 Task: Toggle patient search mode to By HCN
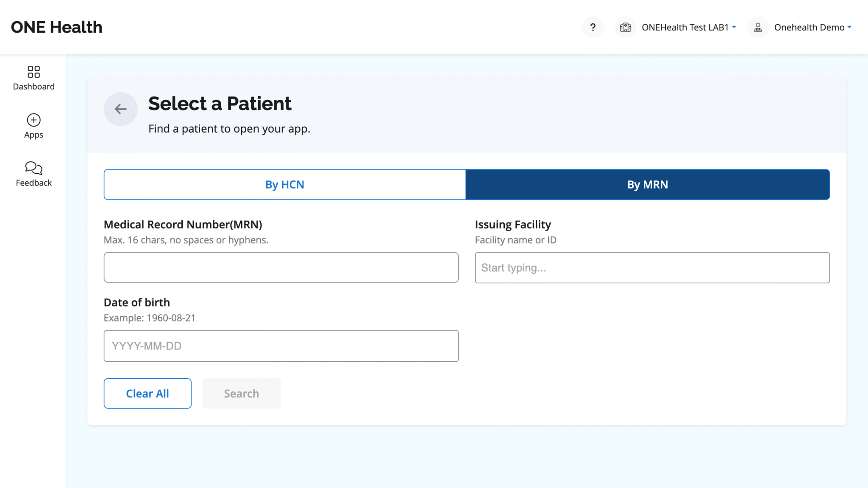click(x=284, y=184)
